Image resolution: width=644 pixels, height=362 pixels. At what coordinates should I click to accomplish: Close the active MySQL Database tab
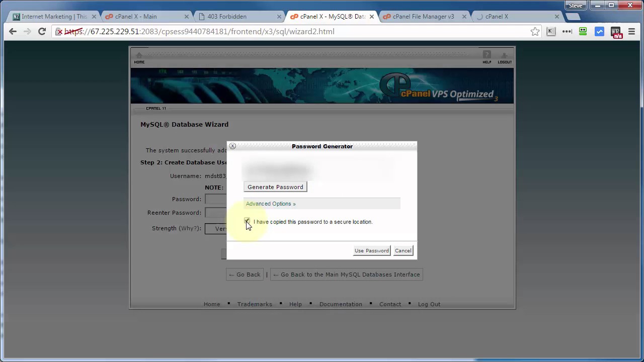pyautogui.click(x=372, y=17)
